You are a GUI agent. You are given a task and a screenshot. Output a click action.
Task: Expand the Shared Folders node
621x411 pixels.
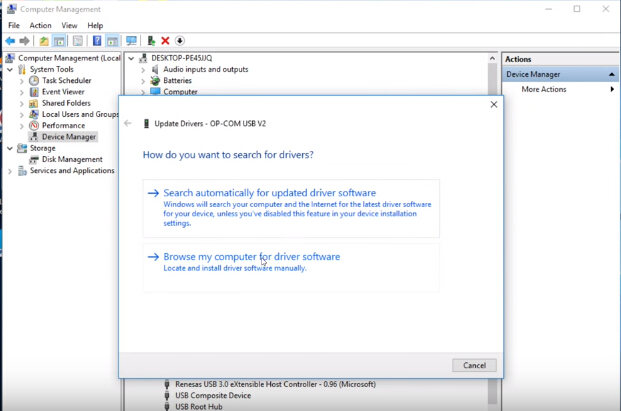pyautogui.click(x=22, y=103)
